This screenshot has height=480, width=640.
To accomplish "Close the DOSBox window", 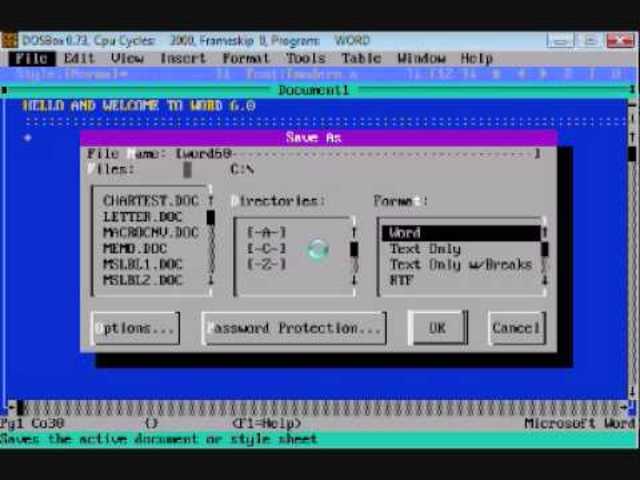I will coord(620,40).
